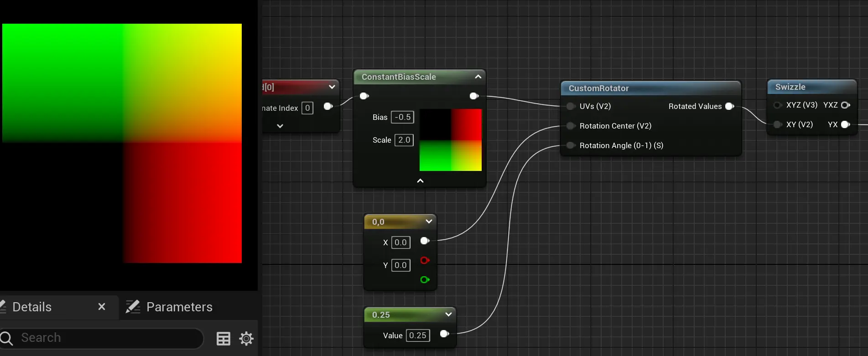868x356 pixels.
Task: Click the Rotated Values output pin
Action: 729,106
